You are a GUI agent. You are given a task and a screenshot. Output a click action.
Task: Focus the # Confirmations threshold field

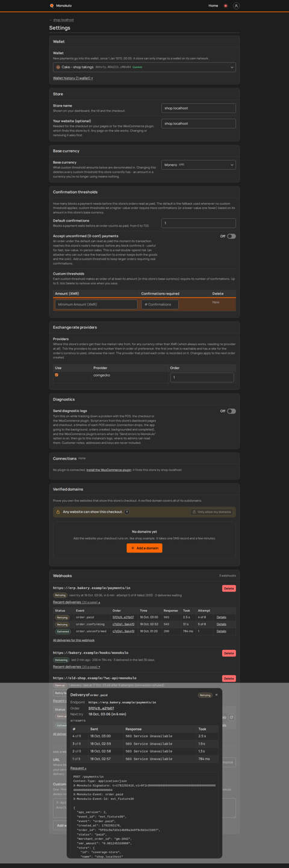[160, 305]
